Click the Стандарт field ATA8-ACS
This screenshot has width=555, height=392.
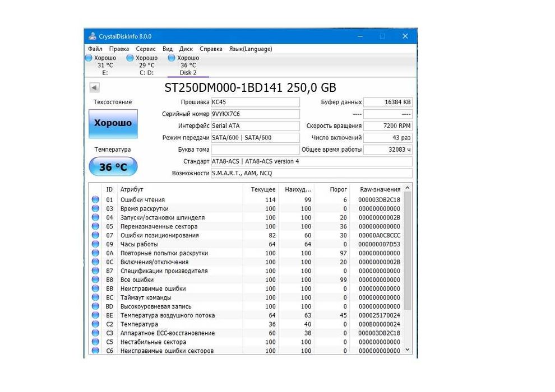pyautogui.click(x=312, y=161)
